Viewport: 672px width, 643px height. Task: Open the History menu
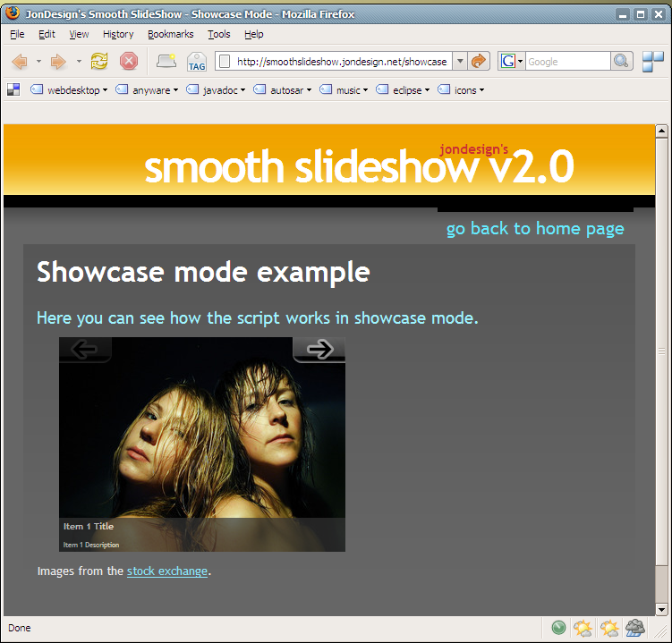tap(118, 34)
